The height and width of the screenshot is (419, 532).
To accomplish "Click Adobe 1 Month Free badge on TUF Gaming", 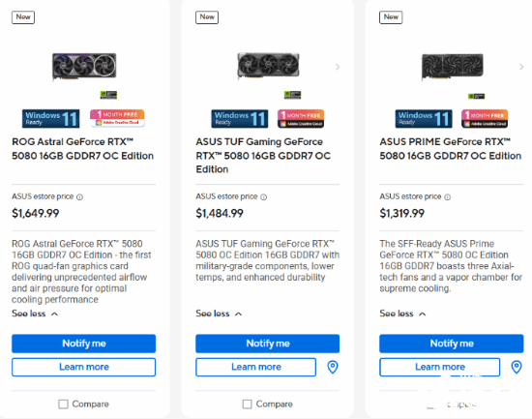I will point(301,118).
